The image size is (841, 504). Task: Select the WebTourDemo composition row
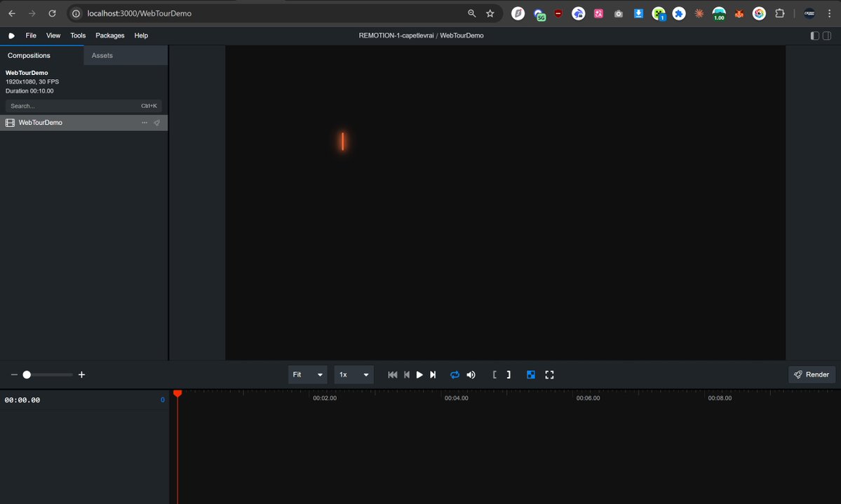83,123
